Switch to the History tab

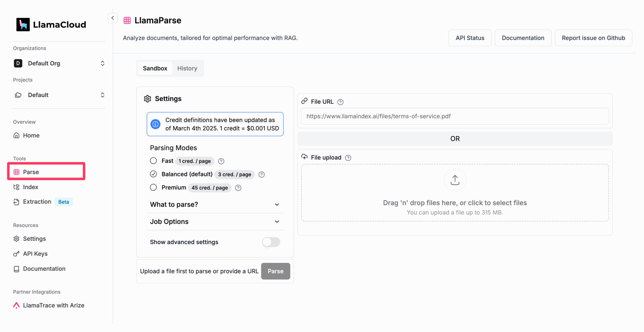click(x=187, y=68)
